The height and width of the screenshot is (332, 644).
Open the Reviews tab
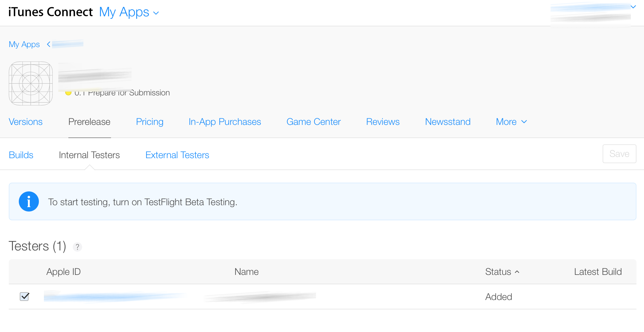coord(383,122)
